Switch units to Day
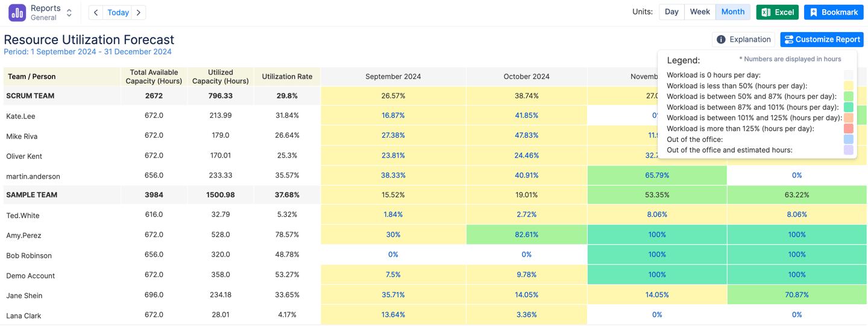This screenshot has width=868, height=326. pyautogui.click(x=671, y=12)
